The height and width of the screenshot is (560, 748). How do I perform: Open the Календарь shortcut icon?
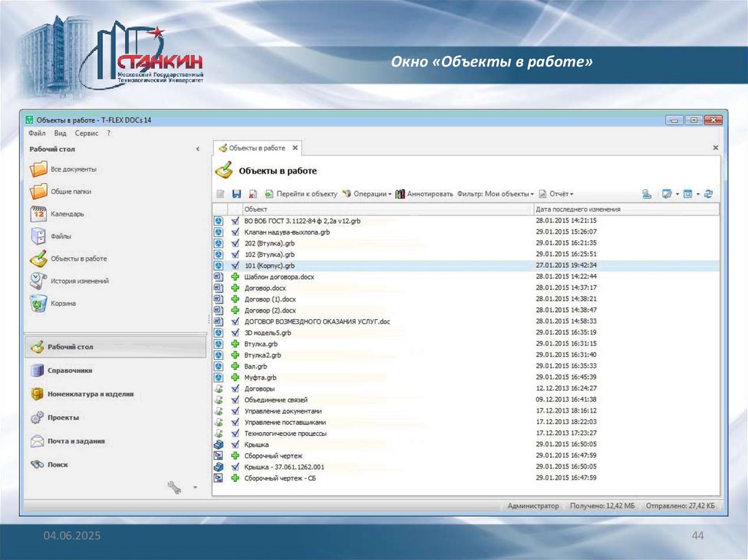point(38,214)
